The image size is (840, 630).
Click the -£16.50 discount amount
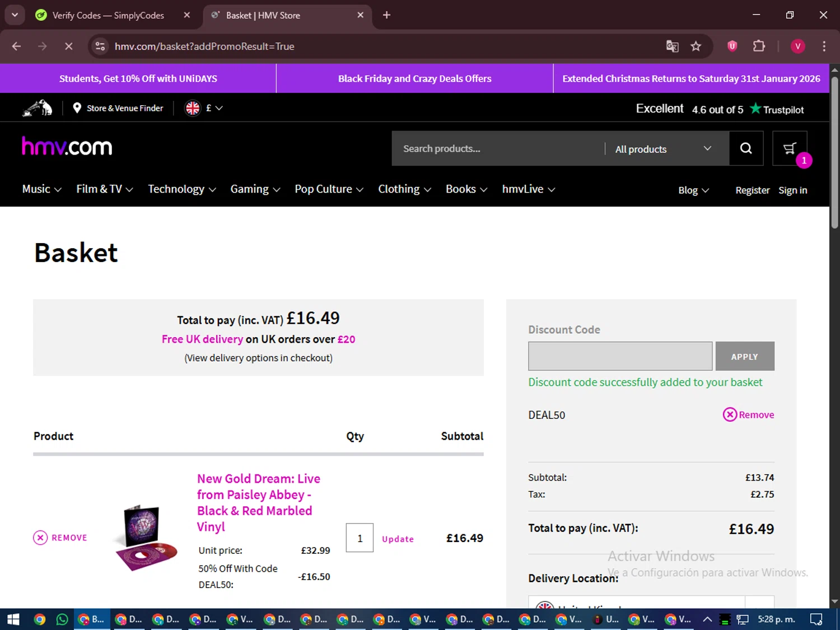(x=314, y=577)
